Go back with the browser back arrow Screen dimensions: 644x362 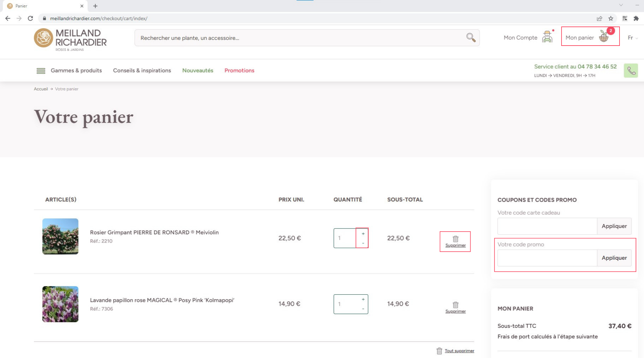8,18
